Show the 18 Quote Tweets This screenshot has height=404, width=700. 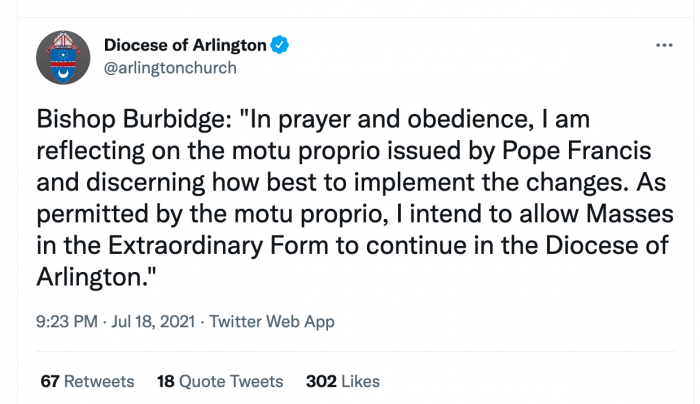click(220, 381)
